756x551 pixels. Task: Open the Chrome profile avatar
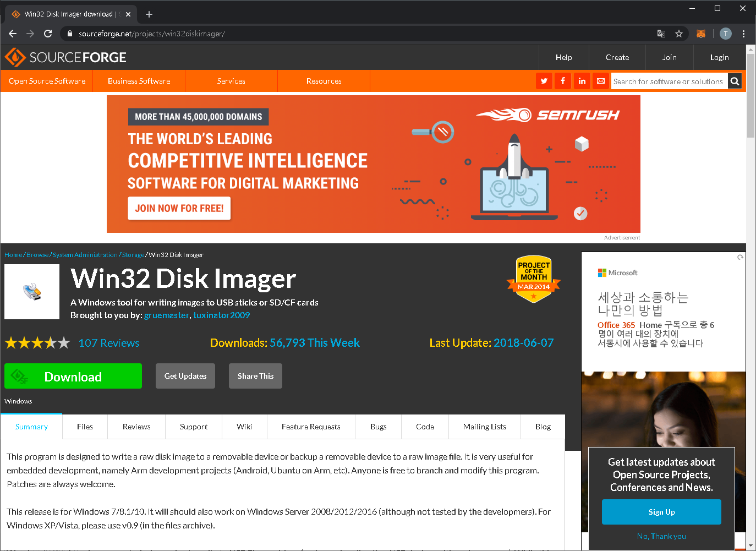tap(726, 34)
